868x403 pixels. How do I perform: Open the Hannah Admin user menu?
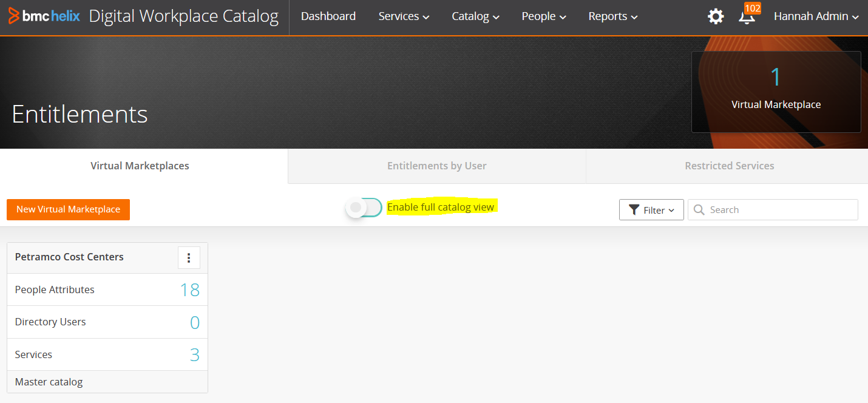coord(816,17)
